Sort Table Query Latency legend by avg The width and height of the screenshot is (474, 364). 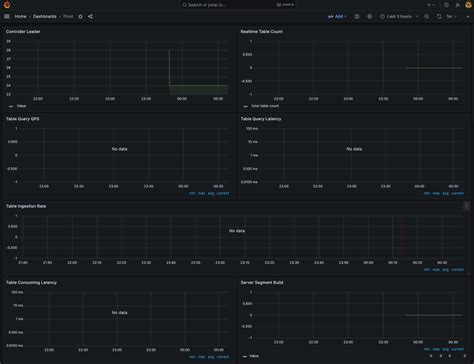pyautogui.click(x=445, y=193)
